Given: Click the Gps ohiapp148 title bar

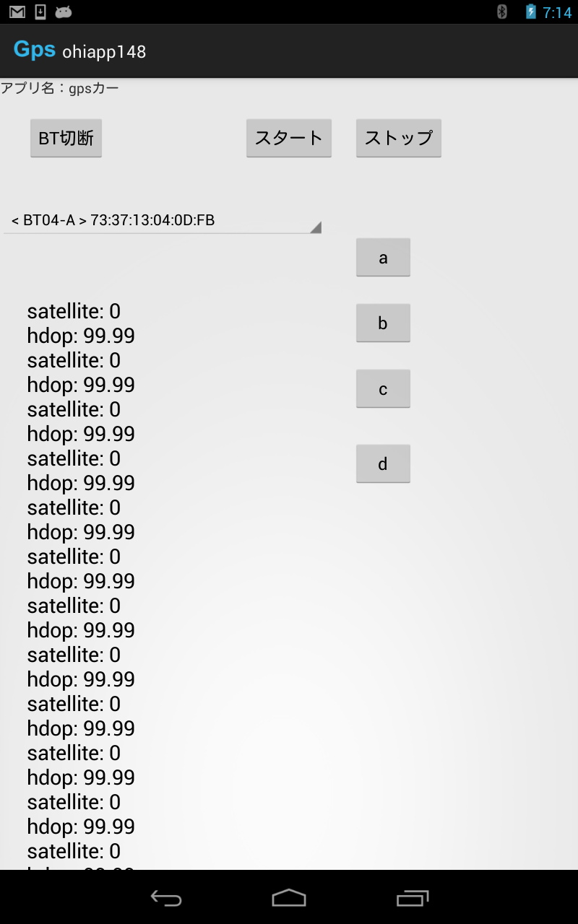Looking at the screenshot, I should (79, 51).
